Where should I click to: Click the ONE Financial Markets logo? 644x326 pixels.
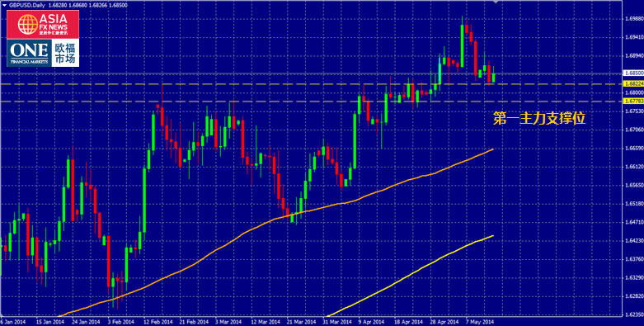[29, 53]
